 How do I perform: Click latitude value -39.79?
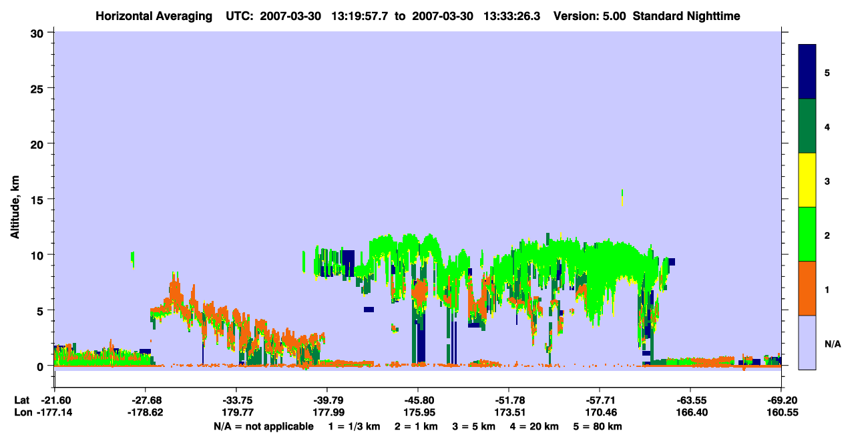327,400
